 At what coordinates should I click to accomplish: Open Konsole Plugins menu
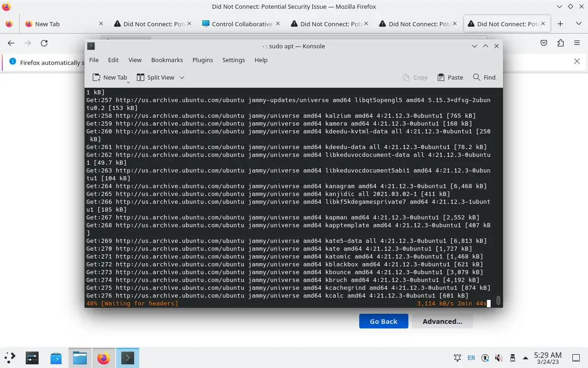[203, 60]
